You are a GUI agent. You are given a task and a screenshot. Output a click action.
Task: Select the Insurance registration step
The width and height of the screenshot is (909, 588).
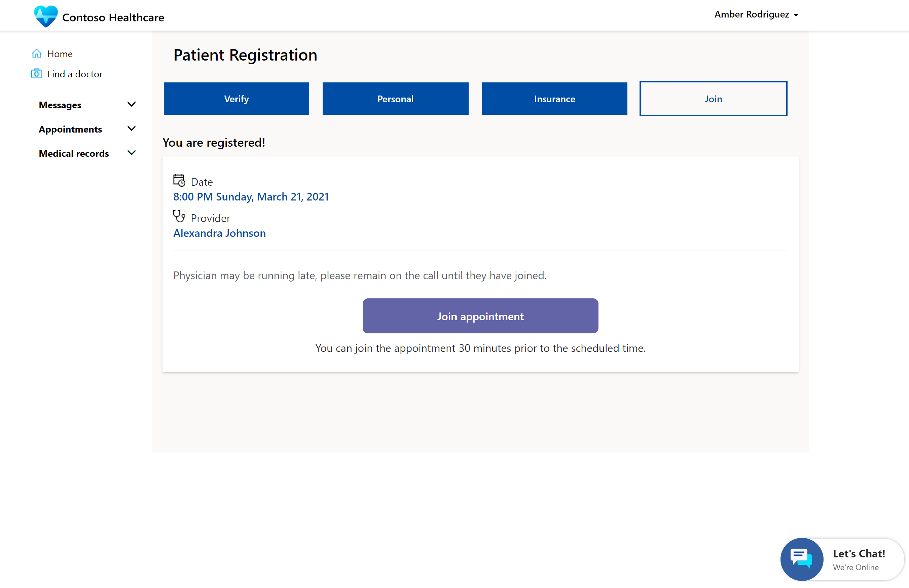click(x=554, y=98)
